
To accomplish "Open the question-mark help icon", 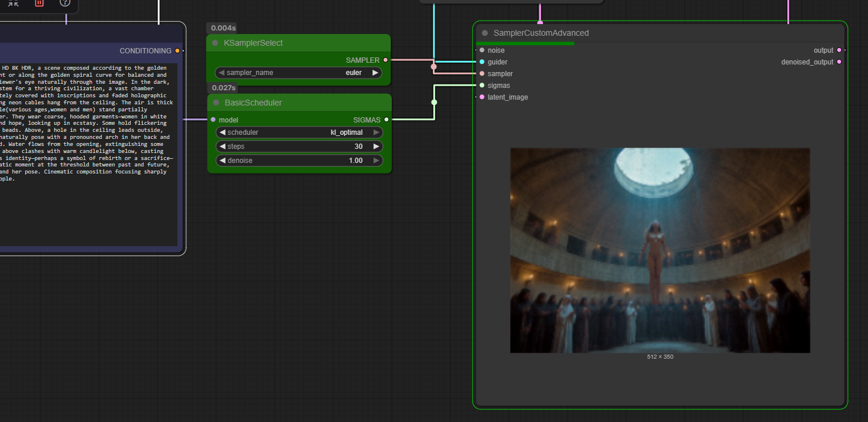I will [x=65, y=2].
